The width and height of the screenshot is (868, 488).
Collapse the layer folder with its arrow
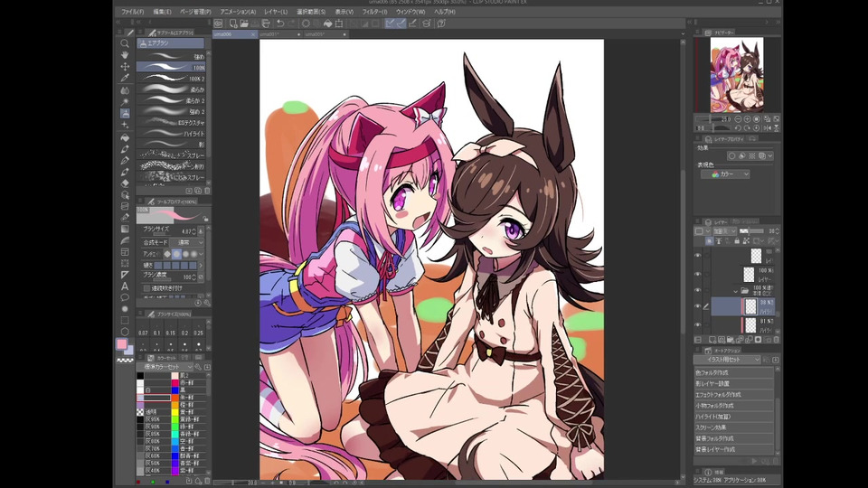pyautogui.click(x=736, y=292)
